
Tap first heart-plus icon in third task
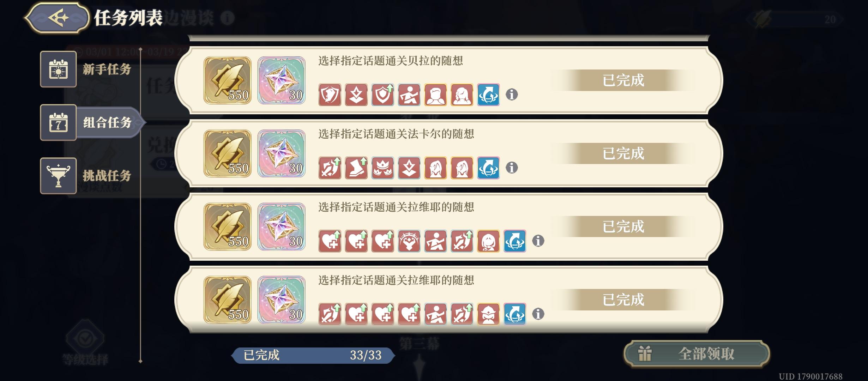(x=330, y=241)
